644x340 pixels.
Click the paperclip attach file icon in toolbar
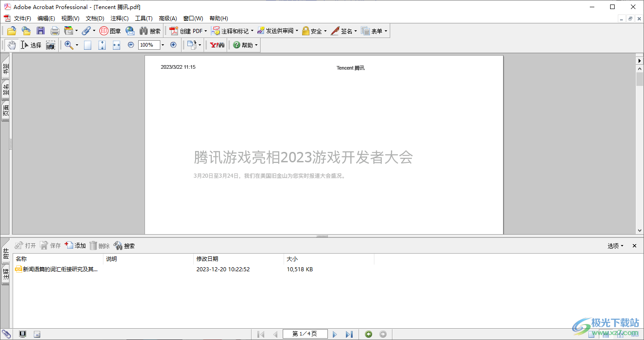(x=86, y=31)
